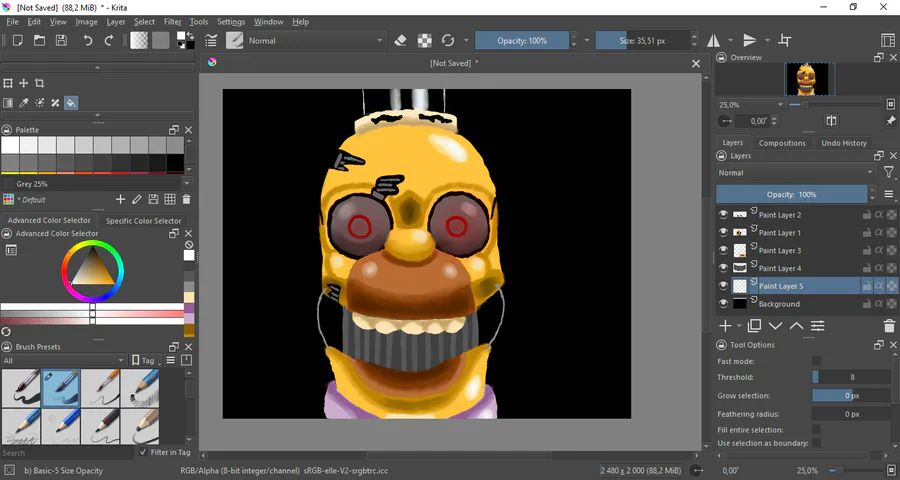Click the Search brush presets field
This screenshot has height=480, width=900.
click(68, 452)
